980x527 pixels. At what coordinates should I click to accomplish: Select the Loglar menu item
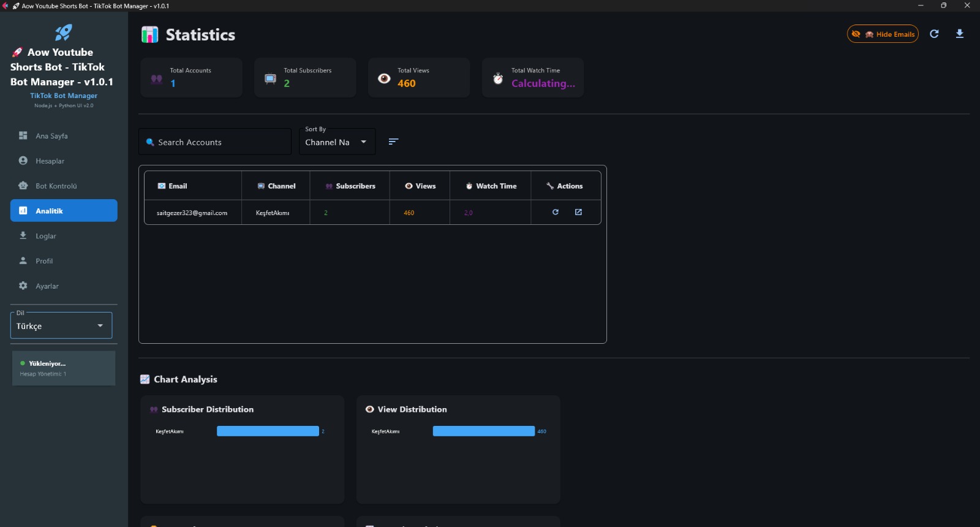pos(45,236)
